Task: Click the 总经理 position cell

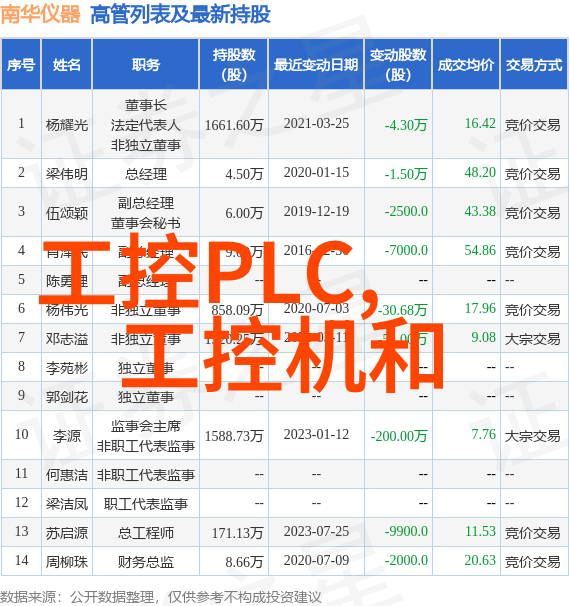Action: 146,174
